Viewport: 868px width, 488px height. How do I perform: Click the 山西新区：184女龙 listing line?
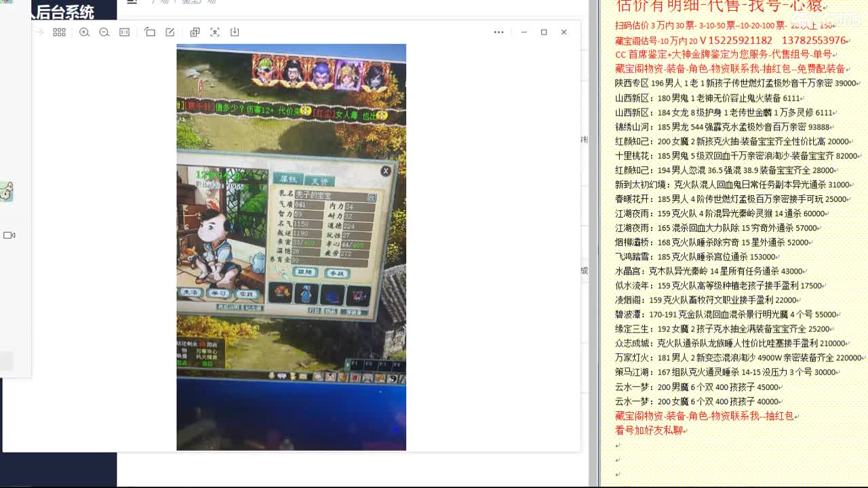tap(724, 113)
